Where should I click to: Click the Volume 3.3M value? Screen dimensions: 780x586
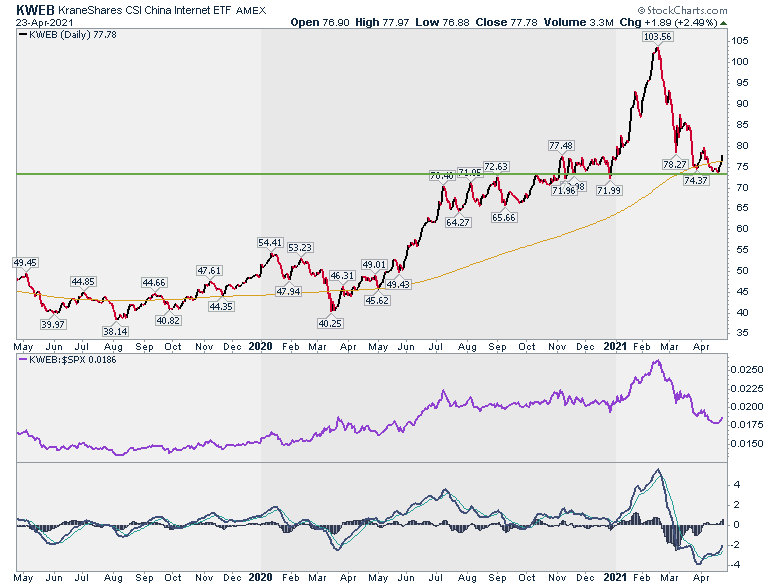coord(578,22)
